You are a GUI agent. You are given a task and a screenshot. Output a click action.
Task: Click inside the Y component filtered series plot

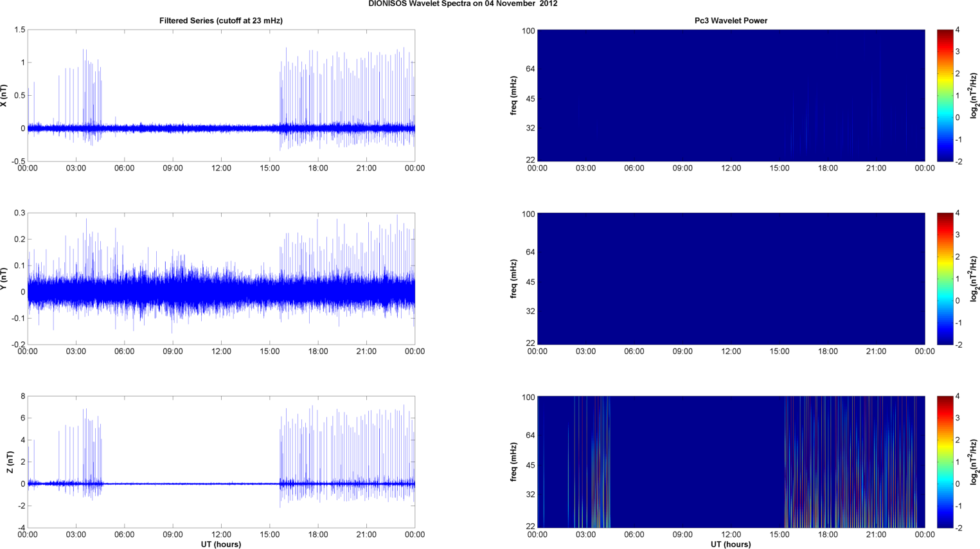coord(221,278)
